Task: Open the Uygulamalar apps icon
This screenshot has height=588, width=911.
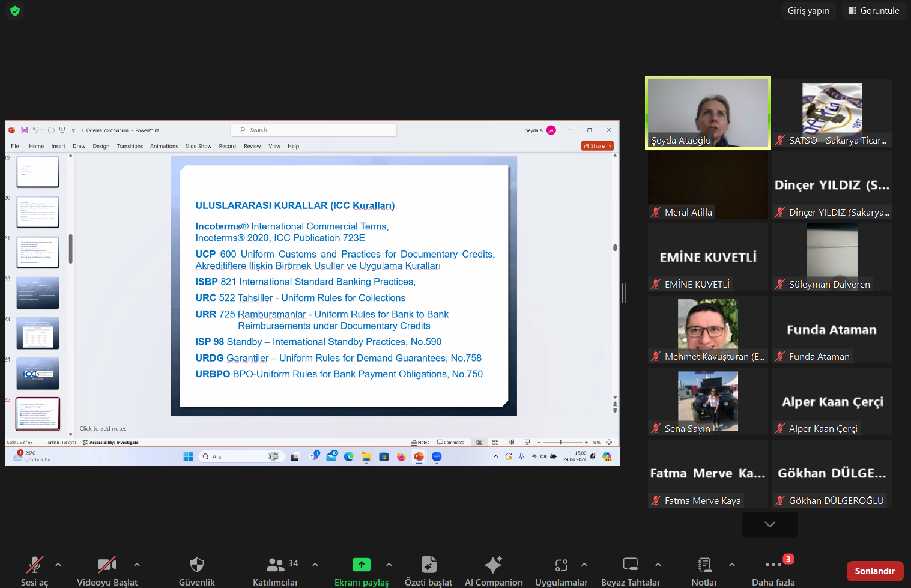Action: click(561, 565)
